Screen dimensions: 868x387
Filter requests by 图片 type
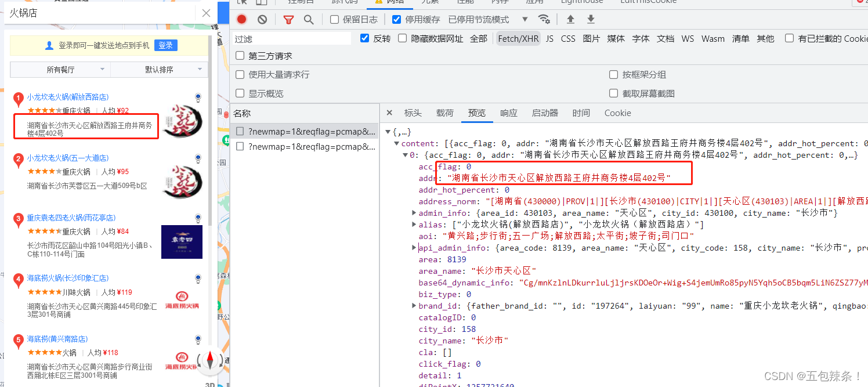(591, 39)
